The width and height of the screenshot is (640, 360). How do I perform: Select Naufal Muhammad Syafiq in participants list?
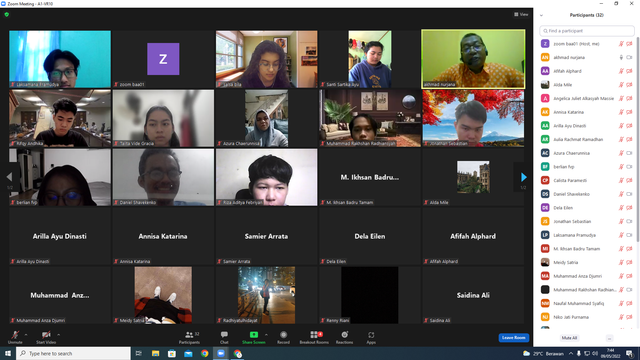click(x=587, y=303)
